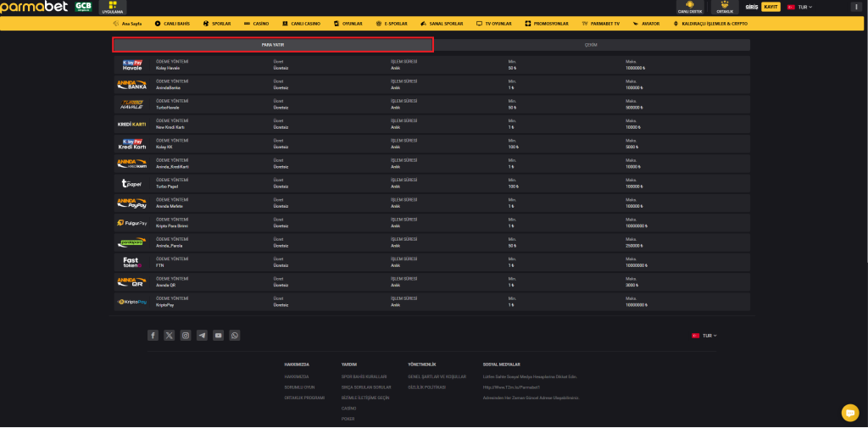Open the YouTube social icon
868x434 pixels.
(x=219, y=336)
